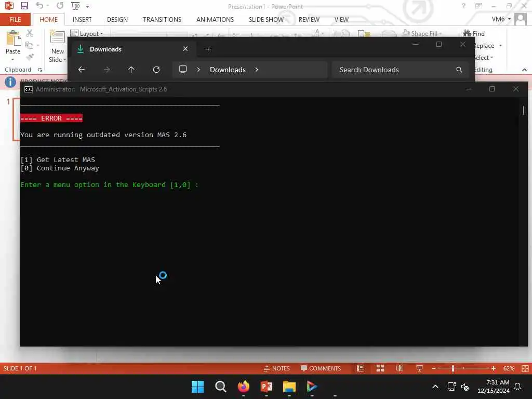
Task: Click the Copy icon in Clipboard group
Action: tap(30, 45)
